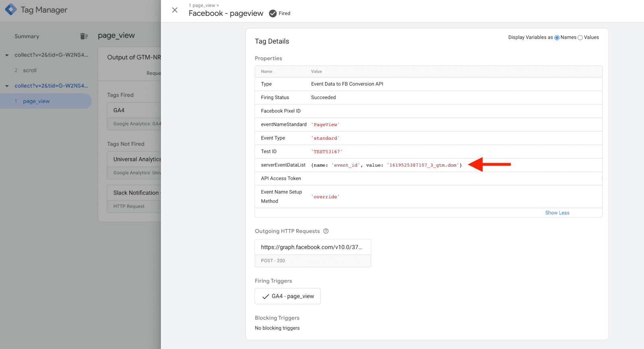This screenshot has height=349, width=644.
Task: Select the Names display option
Action: [557, 37]
